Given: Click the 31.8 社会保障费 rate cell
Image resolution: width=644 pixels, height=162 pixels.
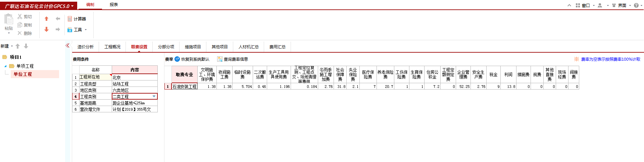Looking at the screenshot, I should [340, 87].
